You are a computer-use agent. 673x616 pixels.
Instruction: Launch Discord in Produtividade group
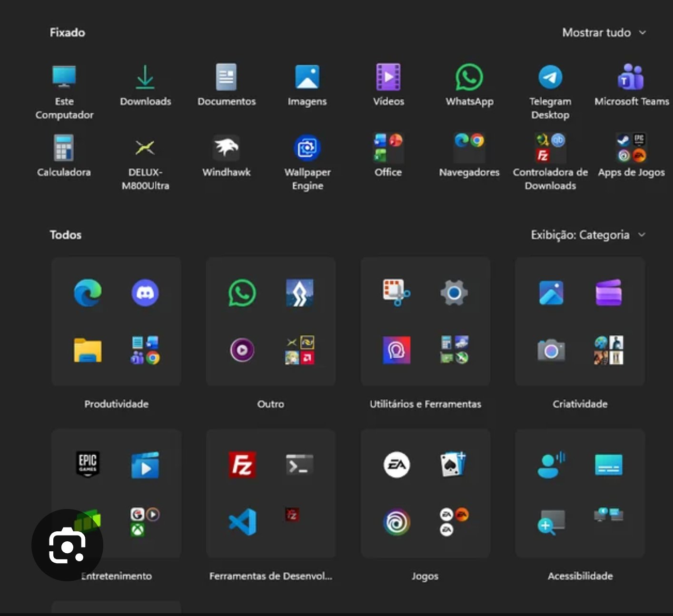(x=145, y=293)
